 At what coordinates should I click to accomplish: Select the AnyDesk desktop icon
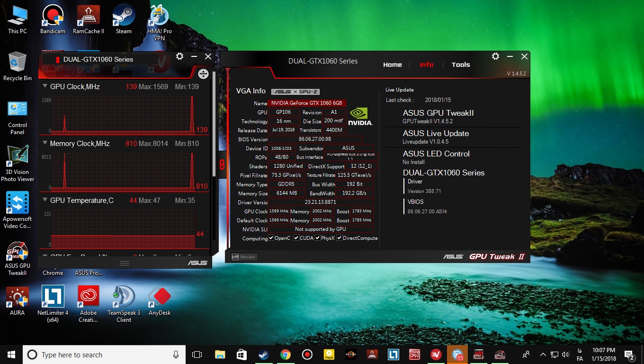coord(160,300)
